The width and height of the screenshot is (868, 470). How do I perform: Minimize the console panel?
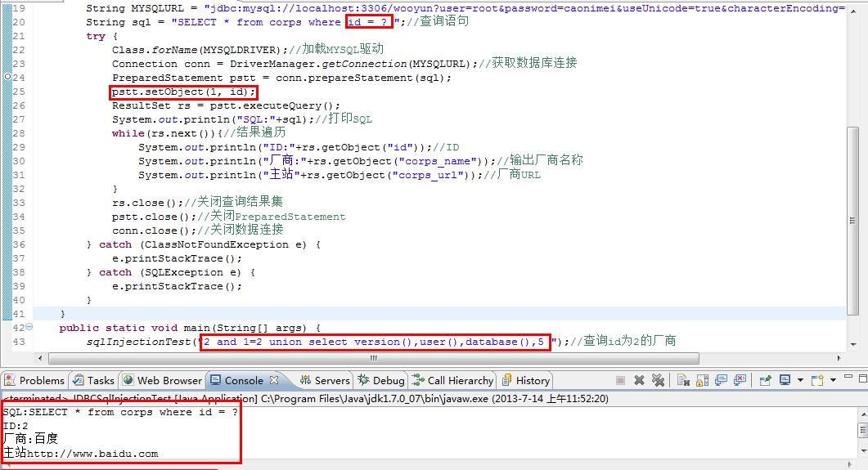coord(848,376)
